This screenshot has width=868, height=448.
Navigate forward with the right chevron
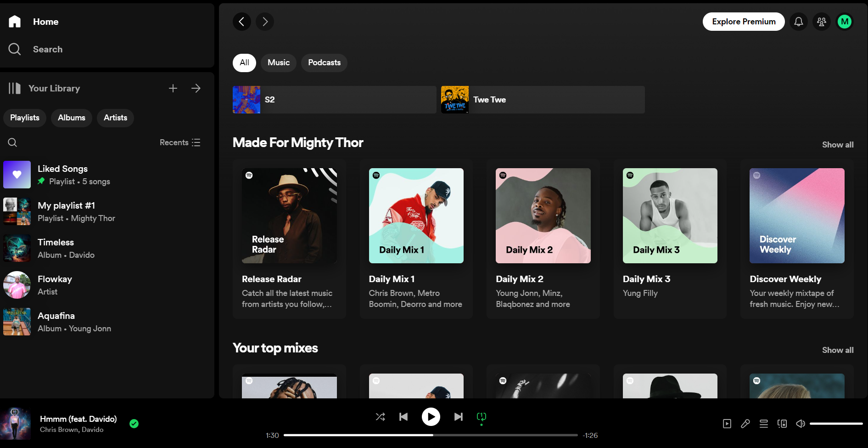(x=265, y=22)
